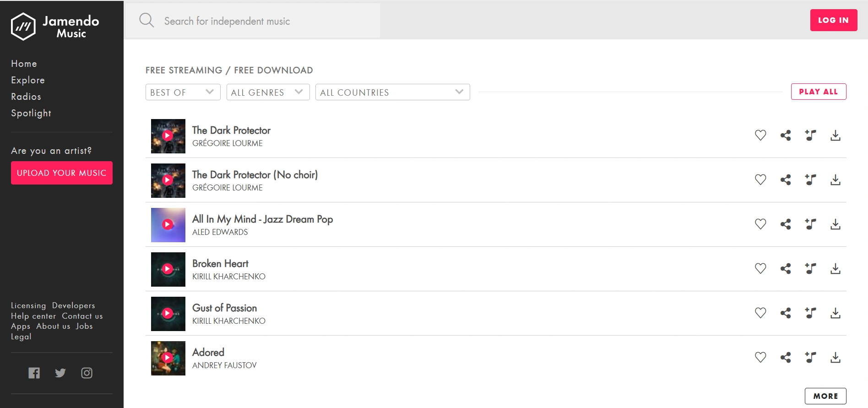
Task: Play The Dark Protector (No choir) thumbnail
Action: [168, 180]
